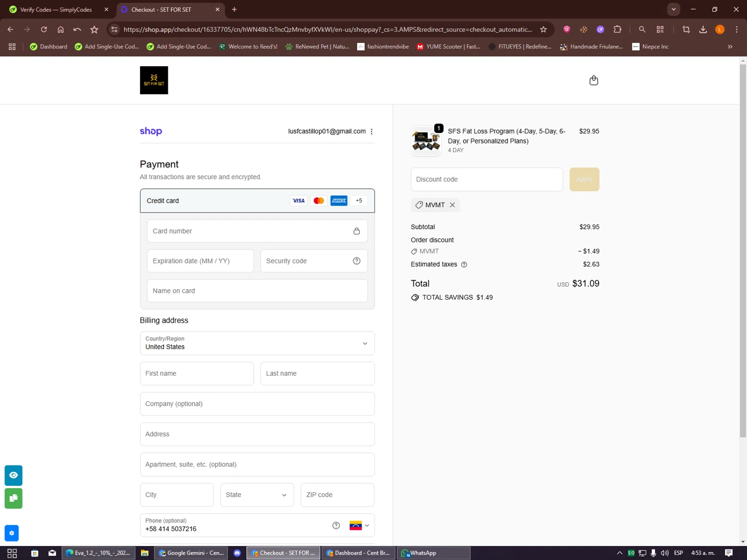Open File Explorer from the taskbar

point(144,553)
